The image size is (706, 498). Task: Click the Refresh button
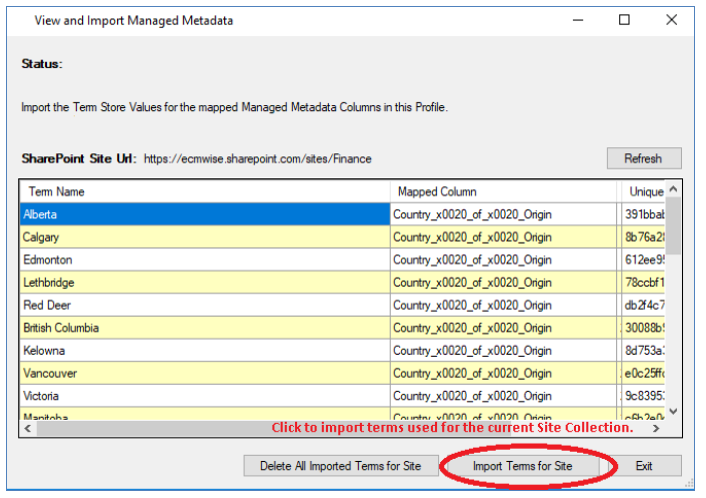pos(643,158)
